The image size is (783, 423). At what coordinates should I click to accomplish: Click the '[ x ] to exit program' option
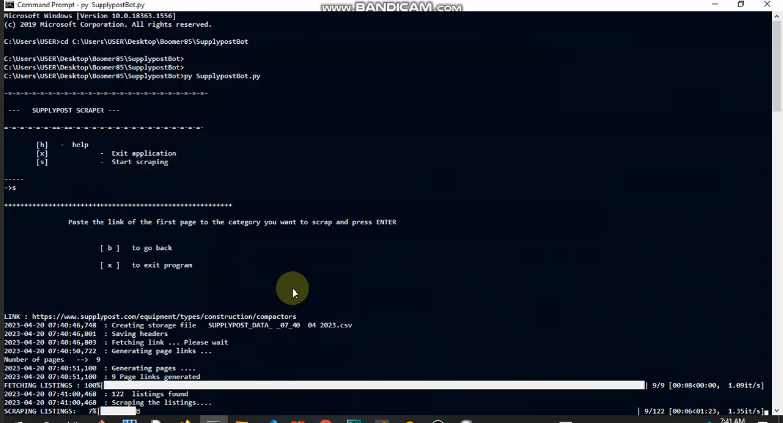[x=146, y=265]
